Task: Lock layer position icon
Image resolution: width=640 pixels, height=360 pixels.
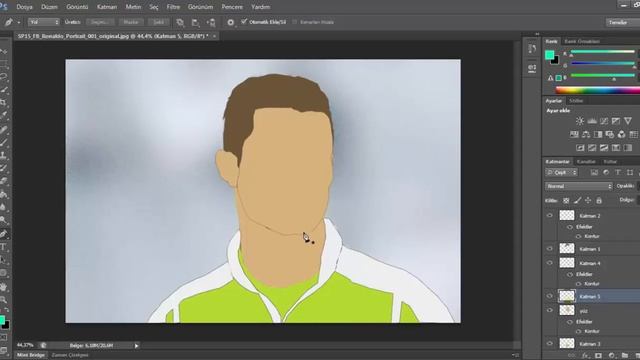Action: [x=588, y=200]
